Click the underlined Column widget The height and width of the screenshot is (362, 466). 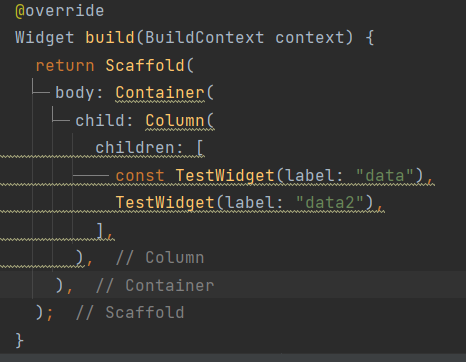pos(175,120)
